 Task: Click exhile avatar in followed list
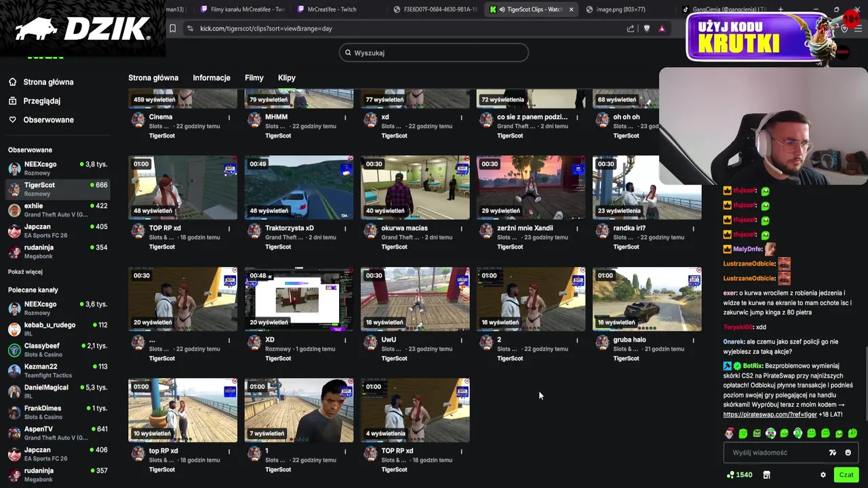[x=14, y=210]
